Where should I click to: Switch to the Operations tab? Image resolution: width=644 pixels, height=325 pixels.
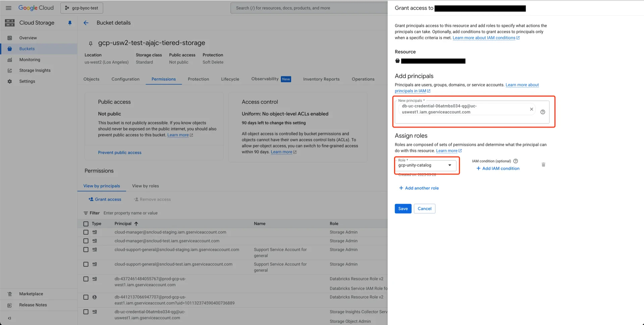click(363, 79)
